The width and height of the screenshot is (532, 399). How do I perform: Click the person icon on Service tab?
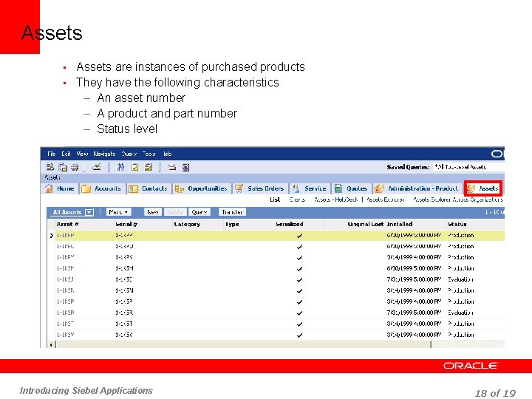296,188
